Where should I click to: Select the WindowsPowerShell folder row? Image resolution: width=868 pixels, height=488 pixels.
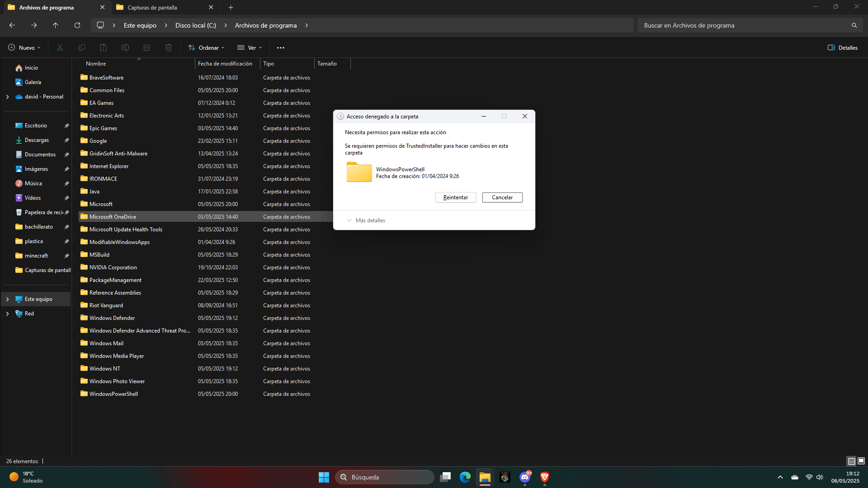200,394
